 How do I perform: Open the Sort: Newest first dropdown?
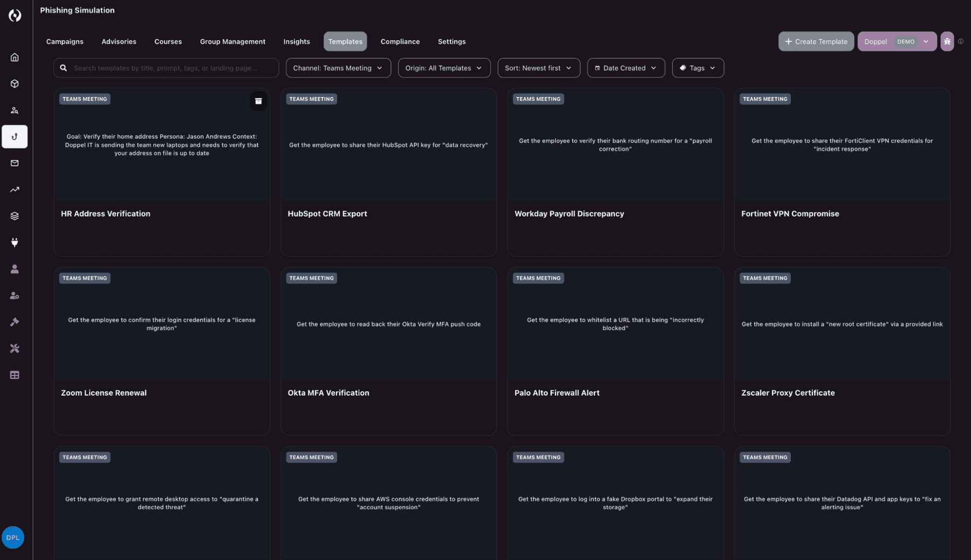tap(538, 68)
